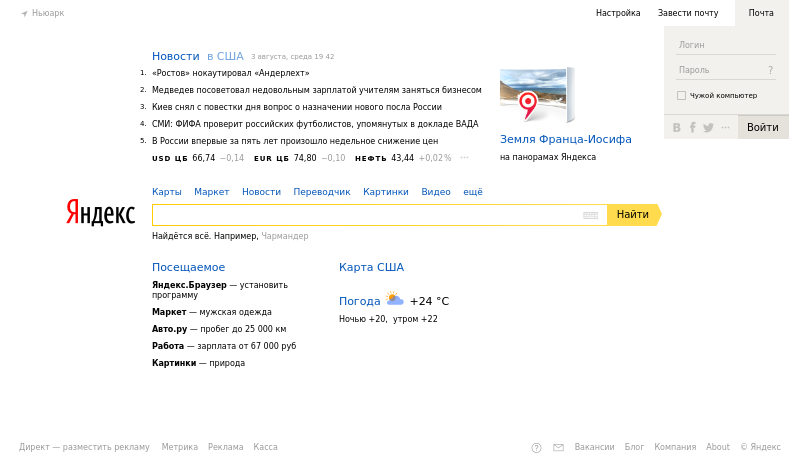Open the Видео service tab

436,192
